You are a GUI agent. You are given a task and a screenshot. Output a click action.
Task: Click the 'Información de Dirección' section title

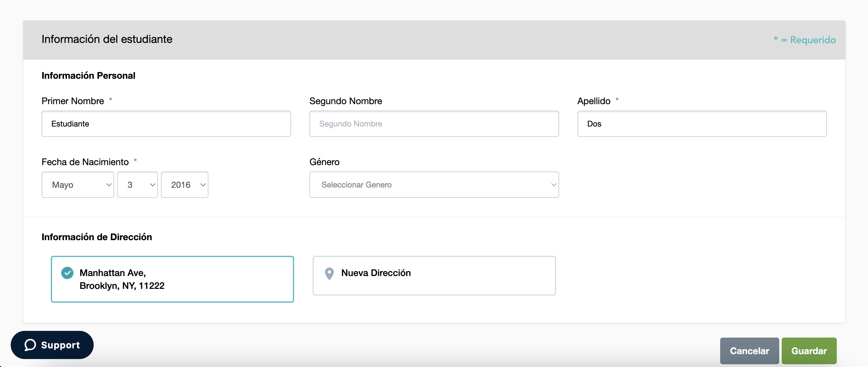tap(97, 237)
